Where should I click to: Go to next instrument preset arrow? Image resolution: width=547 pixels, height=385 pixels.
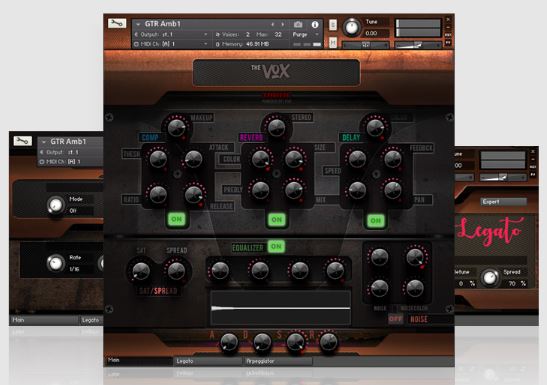pos(283,24)
